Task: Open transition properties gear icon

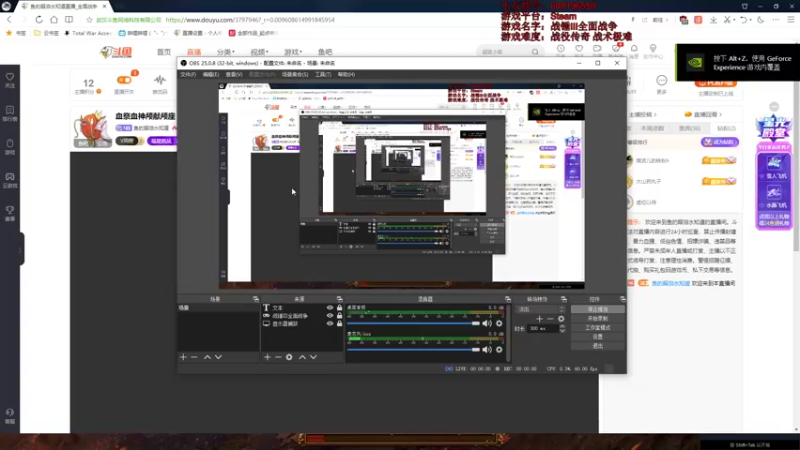Action: (x=561, y=319)
